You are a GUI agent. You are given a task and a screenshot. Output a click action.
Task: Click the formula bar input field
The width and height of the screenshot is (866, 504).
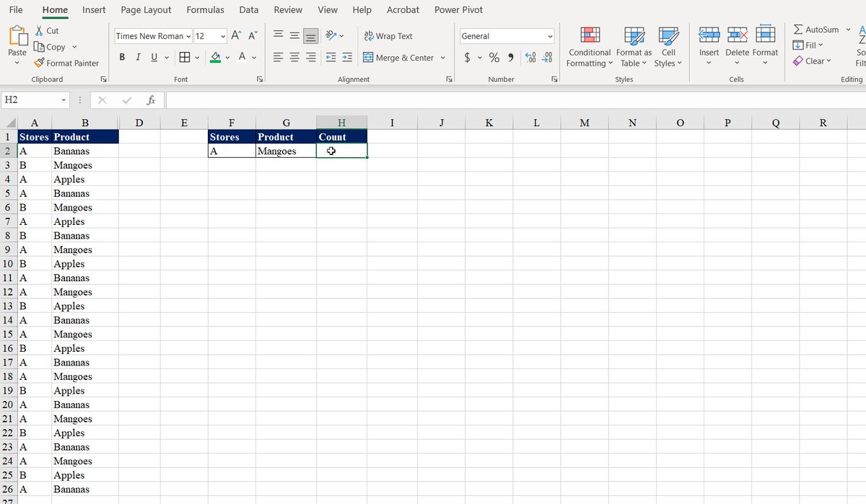(515, 100)
